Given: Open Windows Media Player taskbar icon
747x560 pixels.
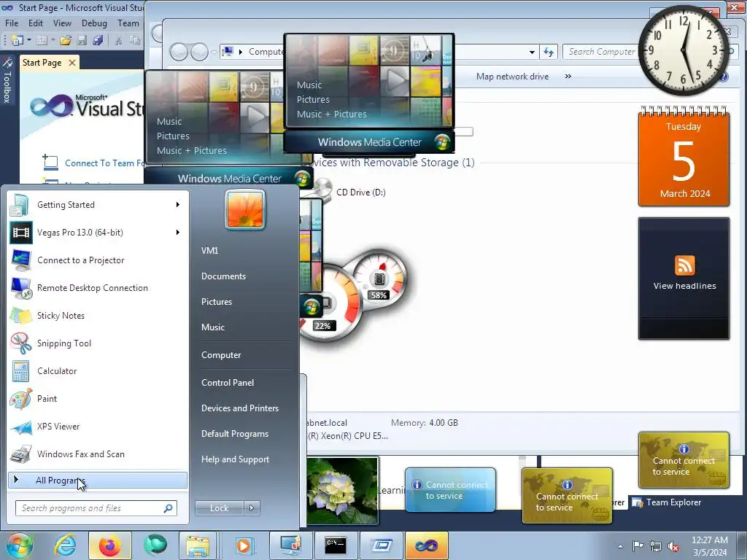Looking at the screenshot, I should pyautogui.click(x=244, y=545).
